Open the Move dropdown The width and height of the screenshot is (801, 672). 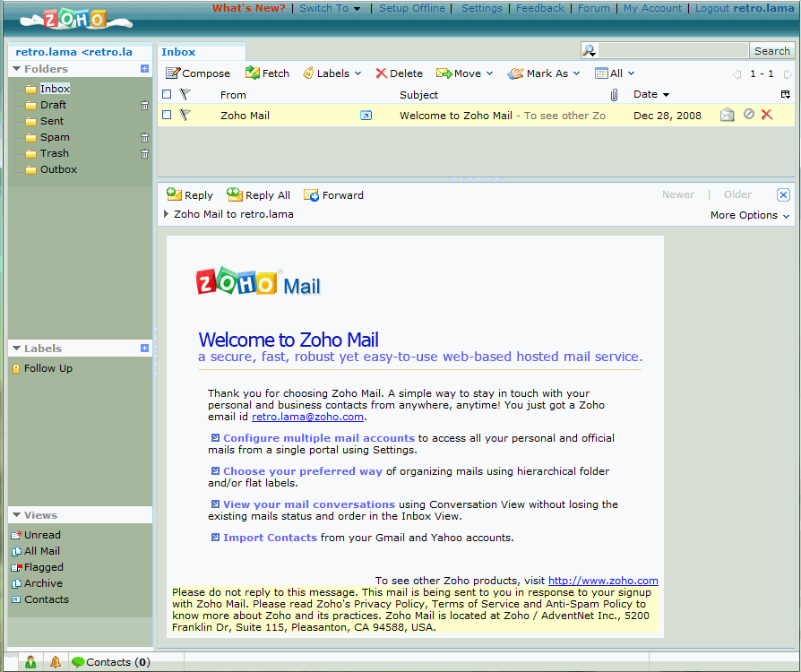[465, 73]
